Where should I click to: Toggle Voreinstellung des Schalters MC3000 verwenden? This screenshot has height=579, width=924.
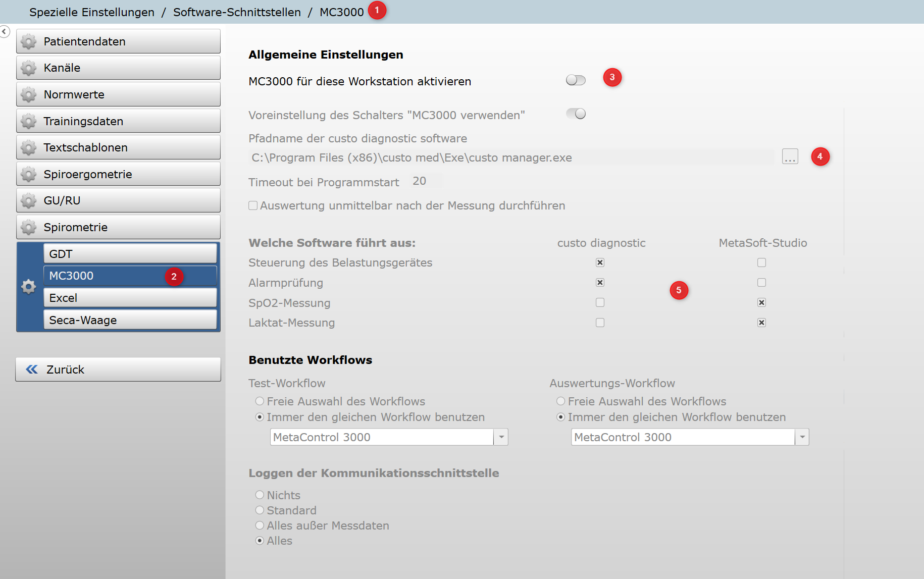[x=576, y=114]
